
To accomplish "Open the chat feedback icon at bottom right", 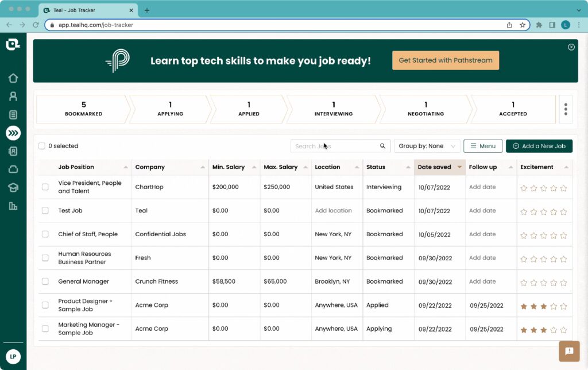I will (x=569, y=351).
